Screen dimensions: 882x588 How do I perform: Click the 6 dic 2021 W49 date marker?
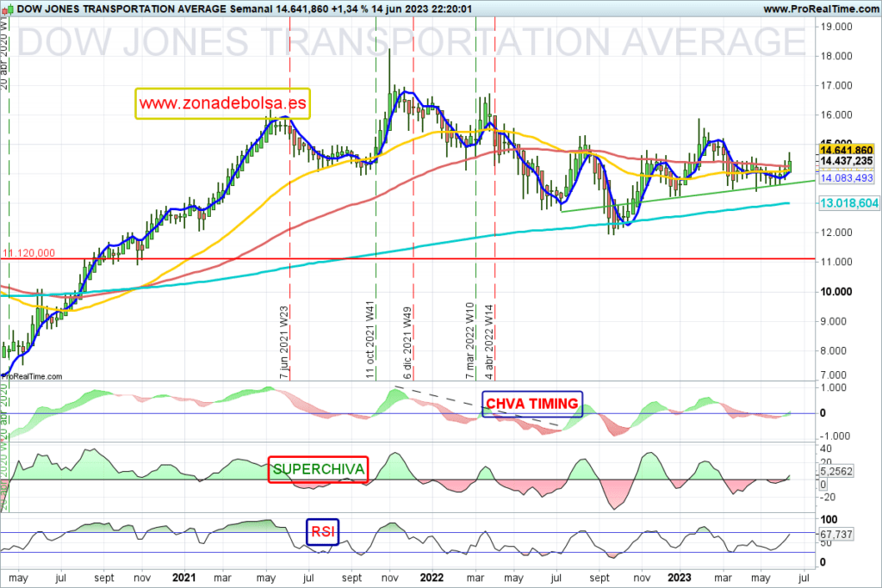pos(407,343)
